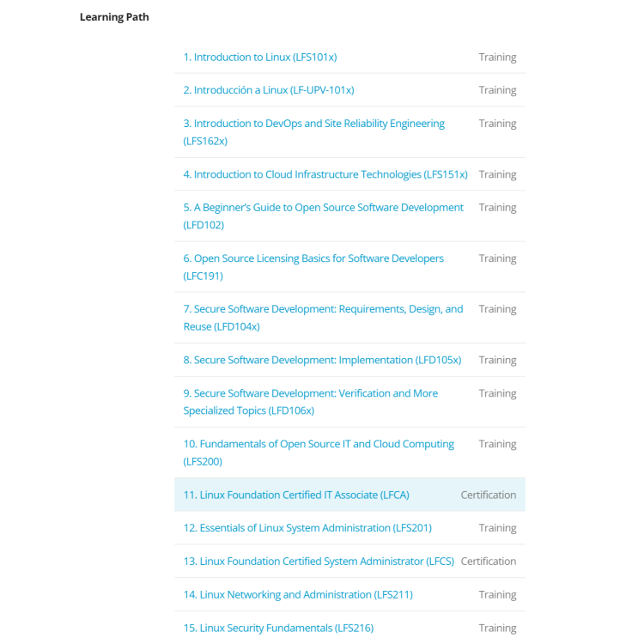
Task: Select Introduction to Cloud Infrastructure Technologies (LFS151x)
Action: pos(325,174)
